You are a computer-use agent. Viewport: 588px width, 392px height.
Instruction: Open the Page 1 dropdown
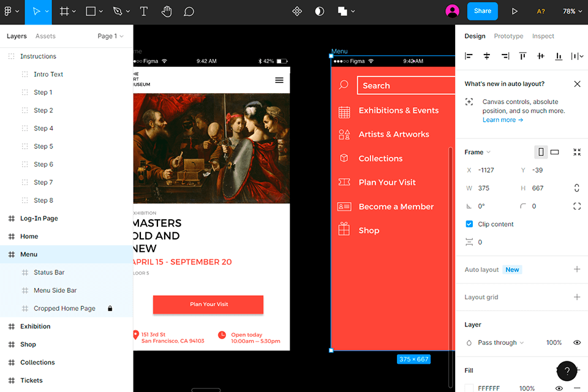click(x=110, y=36)
